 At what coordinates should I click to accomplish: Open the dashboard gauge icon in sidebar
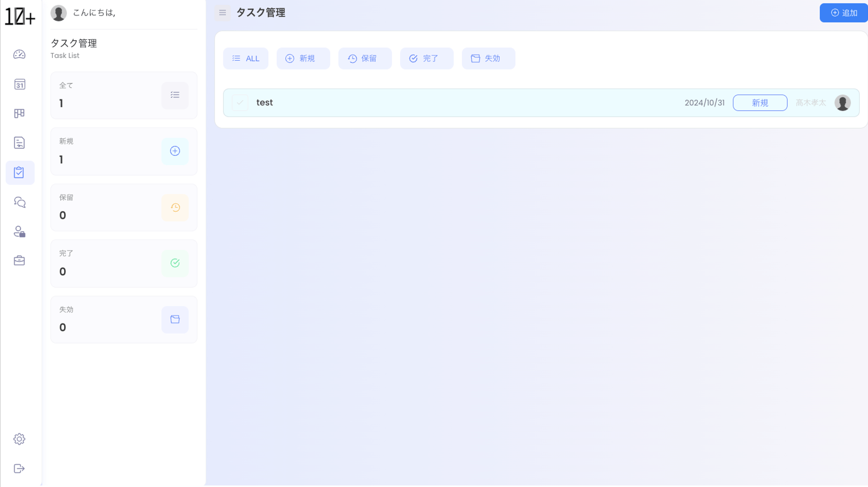19,55
